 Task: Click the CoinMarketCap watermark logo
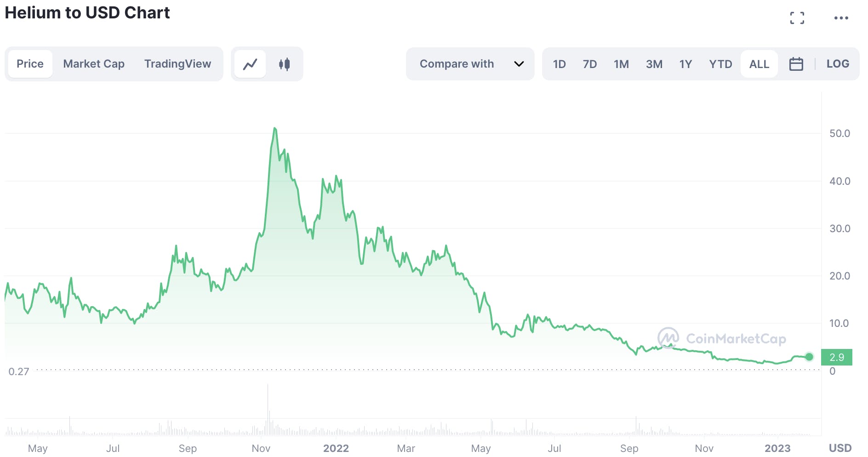[x=722, y=338]
